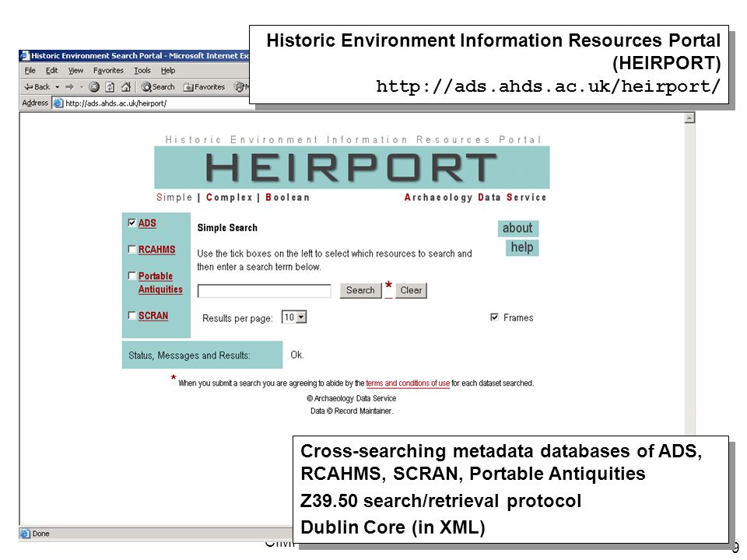The height and width of the screenshot is (560, 747).
Task: Open the Help menu
Action: click(x=168, y=71)
